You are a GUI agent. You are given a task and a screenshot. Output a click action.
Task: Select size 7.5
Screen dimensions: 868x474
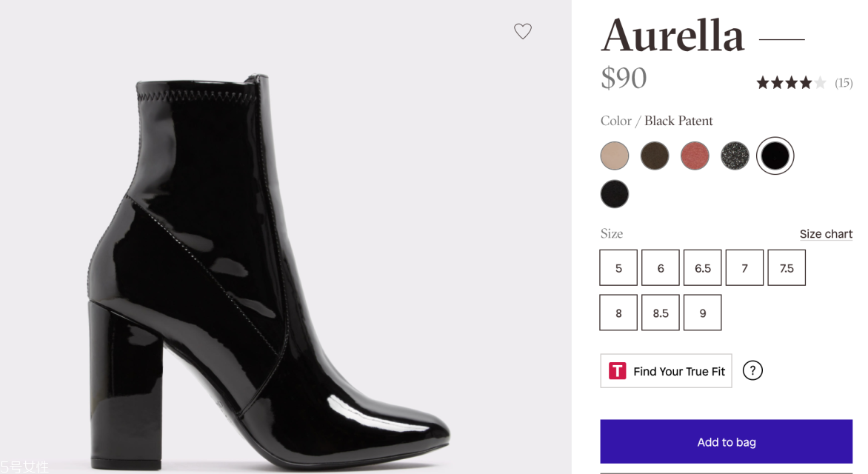[x=787, y=268]
